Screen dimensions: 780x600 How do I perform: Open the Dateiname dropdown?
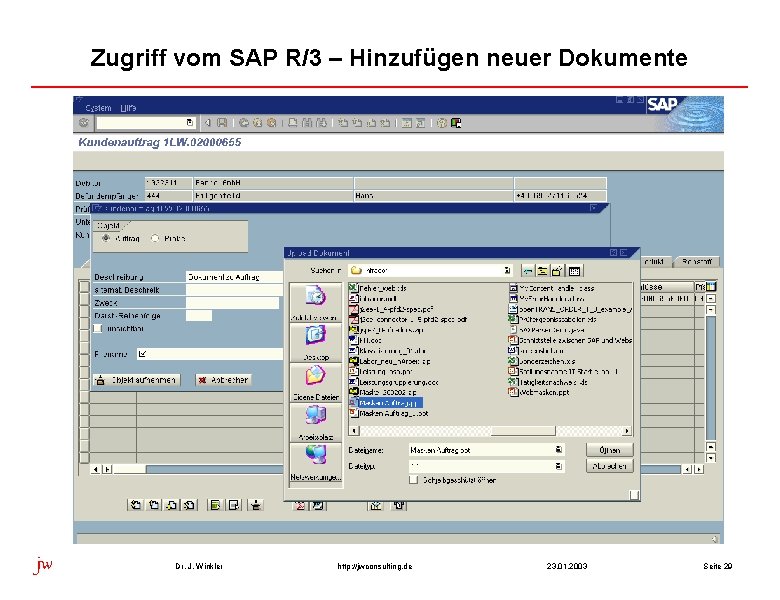(x=559, y=450)
